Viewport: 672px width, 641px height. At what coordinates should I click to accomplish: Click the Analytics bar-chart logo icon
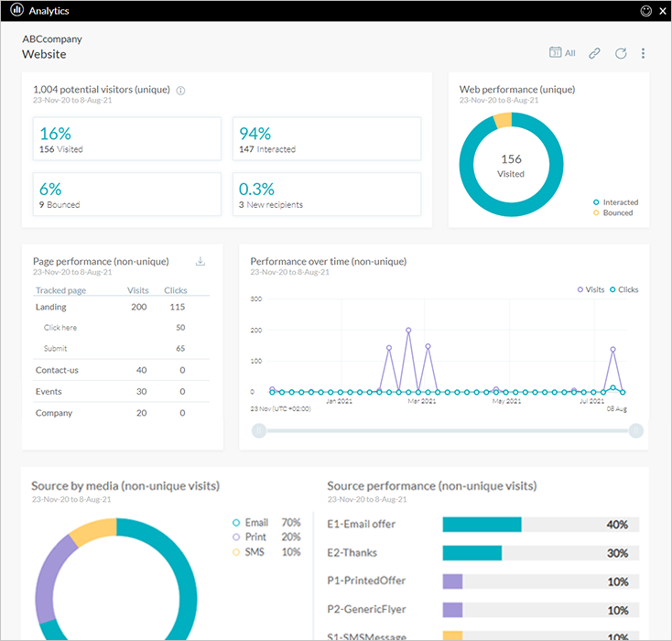pyautogui.click(x=16, y=10)
